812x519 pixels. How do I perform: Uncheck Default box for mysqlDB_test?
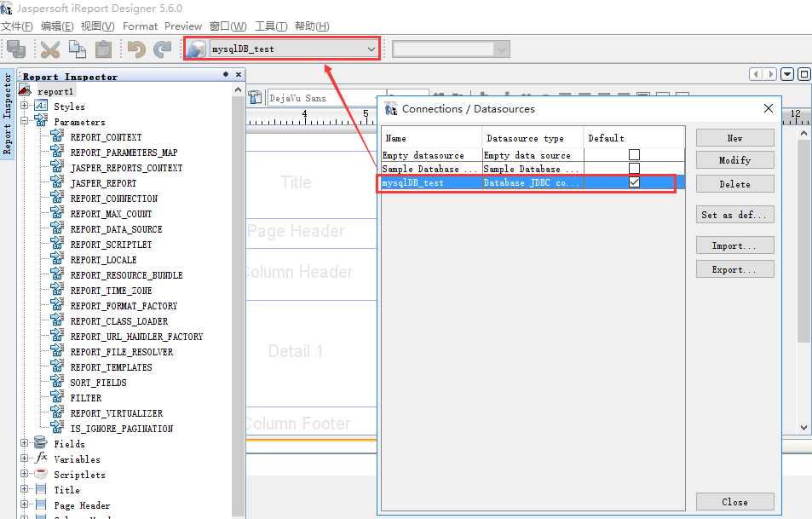pyautogui.click(x=634, y=182)
